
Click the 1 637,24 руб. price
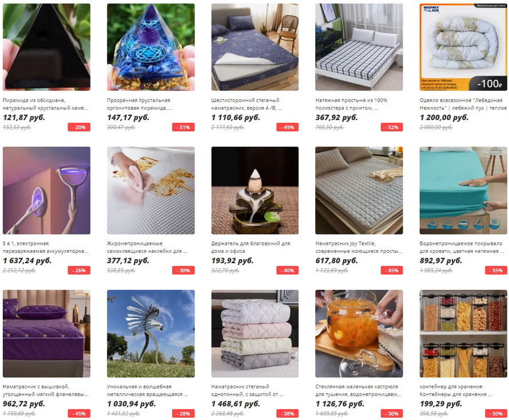[x=27, y=260]
